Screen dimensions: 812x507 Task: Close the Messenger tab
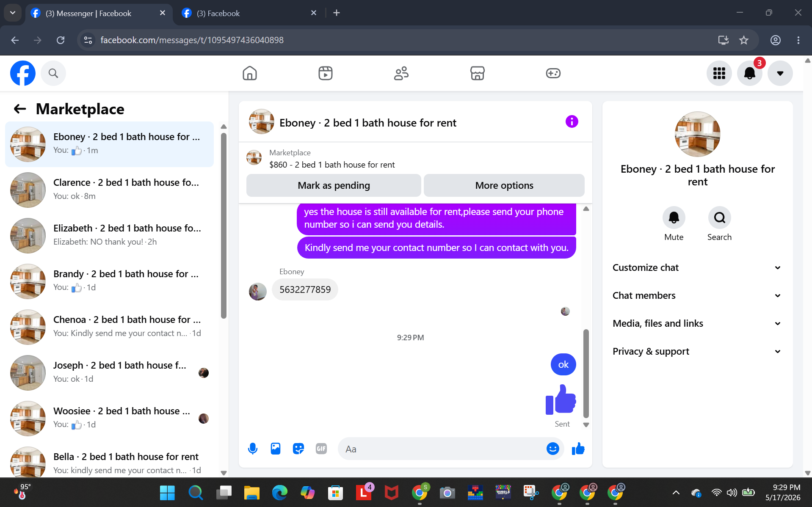click(x=163, y=13)
